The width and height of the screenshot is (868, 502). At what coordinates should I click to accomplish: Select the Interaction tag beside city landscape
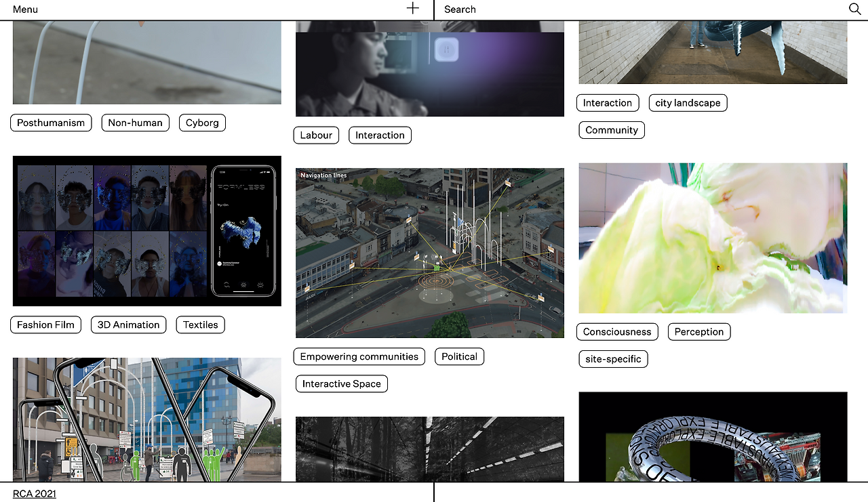pyautogui.click(x=608, y=103)
